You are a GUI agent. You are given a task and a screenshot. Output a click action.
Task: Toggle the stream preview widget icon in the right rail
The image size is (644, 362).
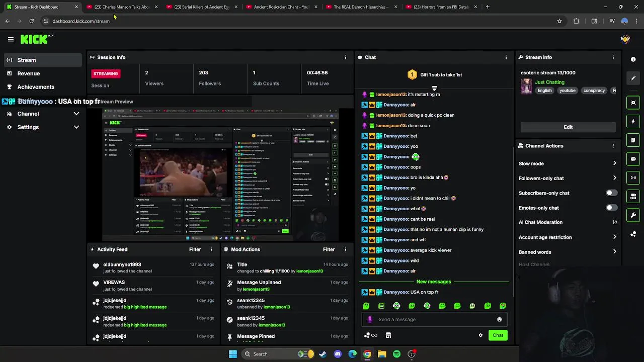pyautogui.click(x=633, y=103)
